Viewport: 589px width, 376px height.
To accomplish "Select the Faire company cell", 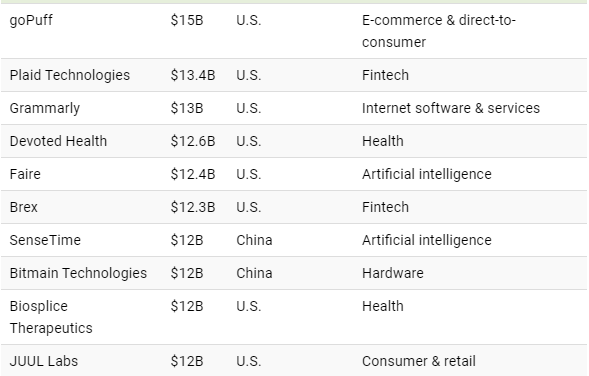I will click(25, 174).
